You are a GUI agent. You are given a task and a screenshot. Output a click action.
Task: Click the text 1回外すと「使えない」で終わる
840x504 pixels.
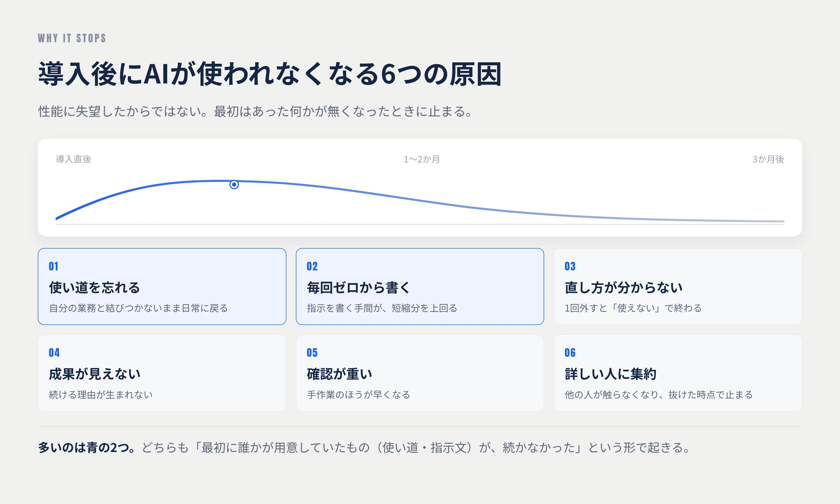[633, 308]
